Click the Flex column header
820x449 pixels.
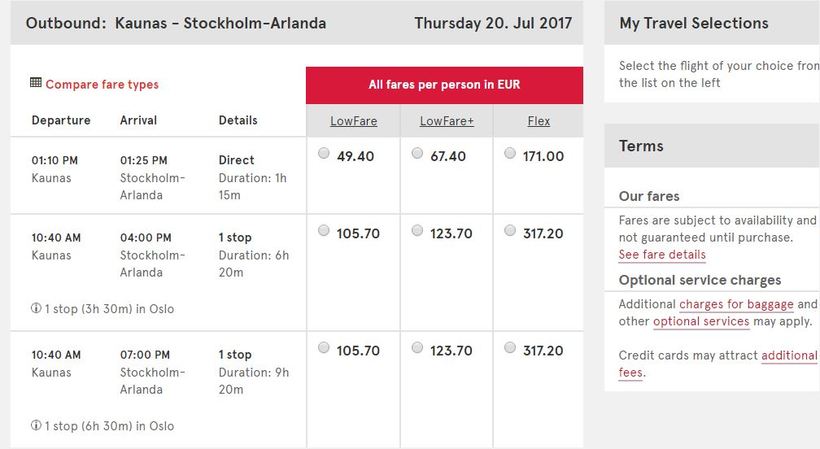click(x=538, y=122)
